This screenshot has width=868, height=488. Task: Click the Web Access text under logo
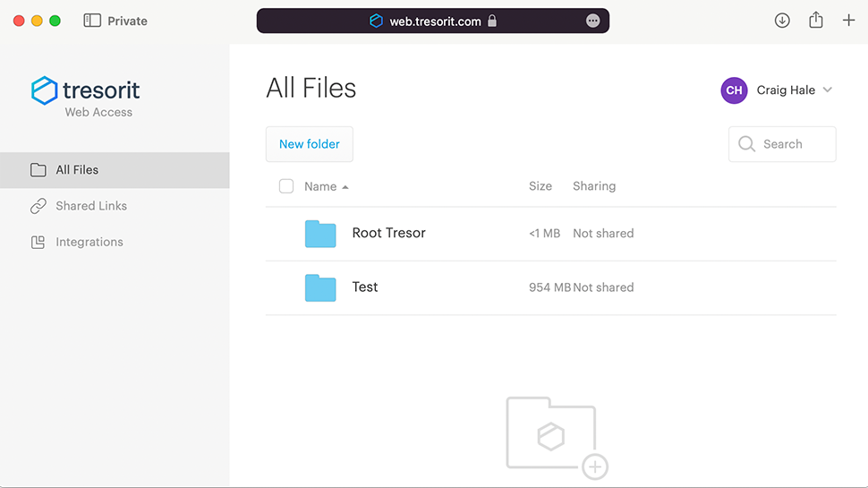(98, 113)
